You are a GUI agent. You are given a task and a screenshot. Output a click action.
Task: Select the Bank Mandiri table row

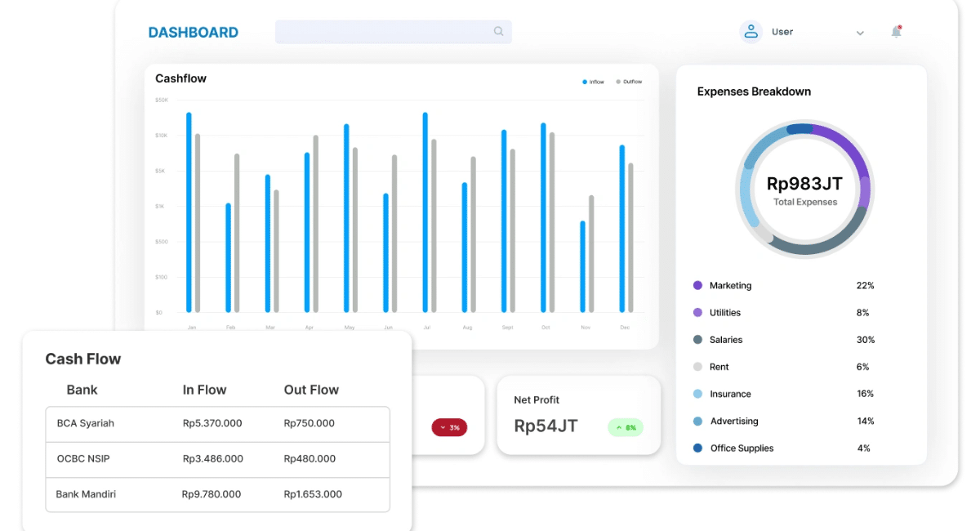(218, 494)
